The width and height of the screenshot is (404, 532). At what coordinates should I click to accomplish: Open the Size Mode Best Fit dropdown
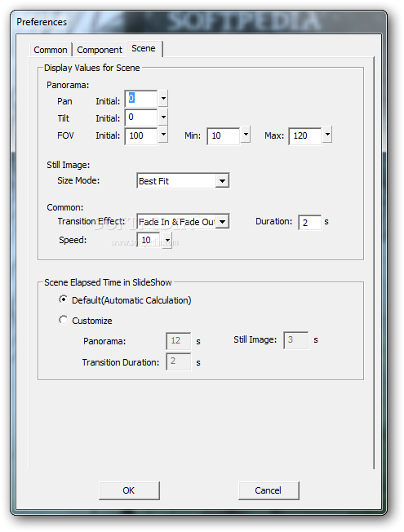click(183, 181)
